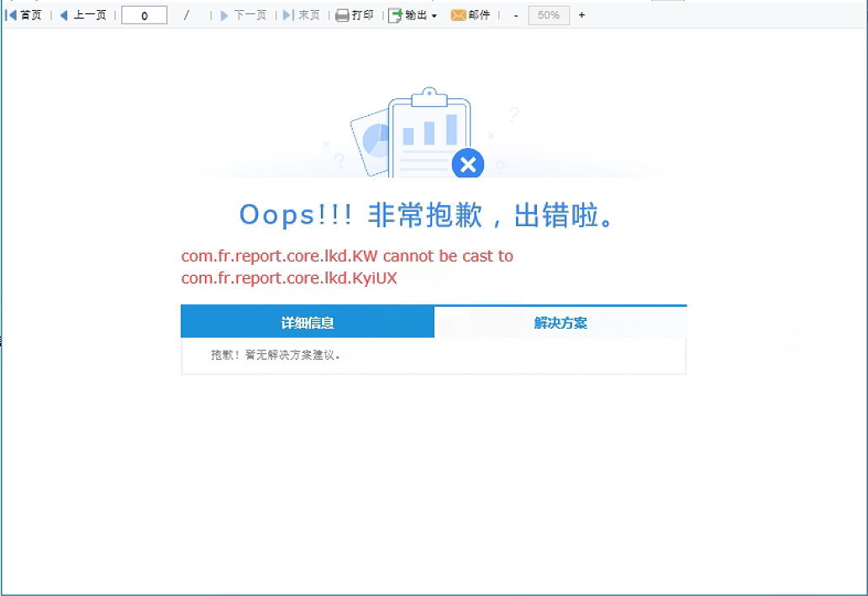Image resolution: width=868 pixels, height=596 pixels.
Task: Zoom out with the minus button
Action: pyautogui.click(x=516, y=15)
